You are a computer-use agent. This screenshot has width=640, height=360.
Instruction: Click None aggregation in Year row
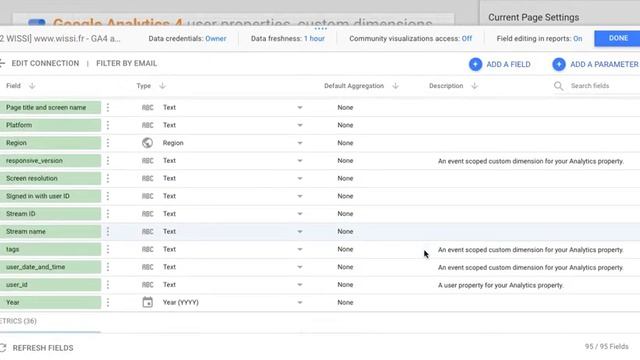[345, 302]
